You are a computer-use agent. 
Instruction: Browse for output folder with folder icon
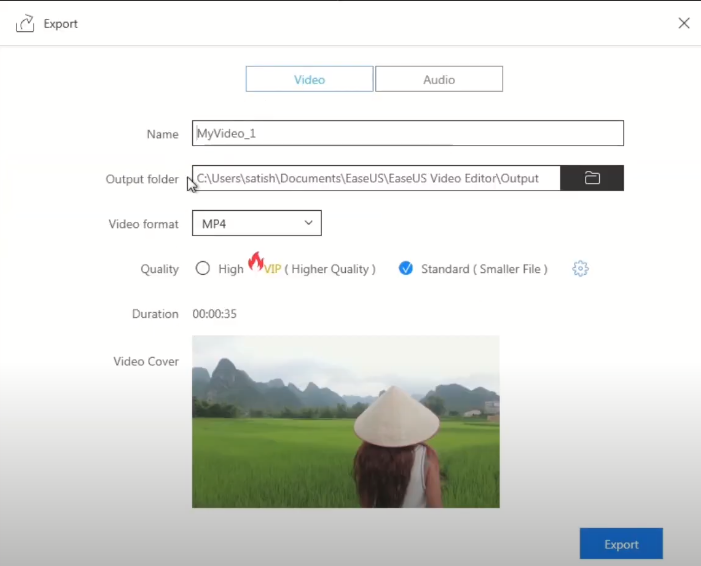click(592, 178)
